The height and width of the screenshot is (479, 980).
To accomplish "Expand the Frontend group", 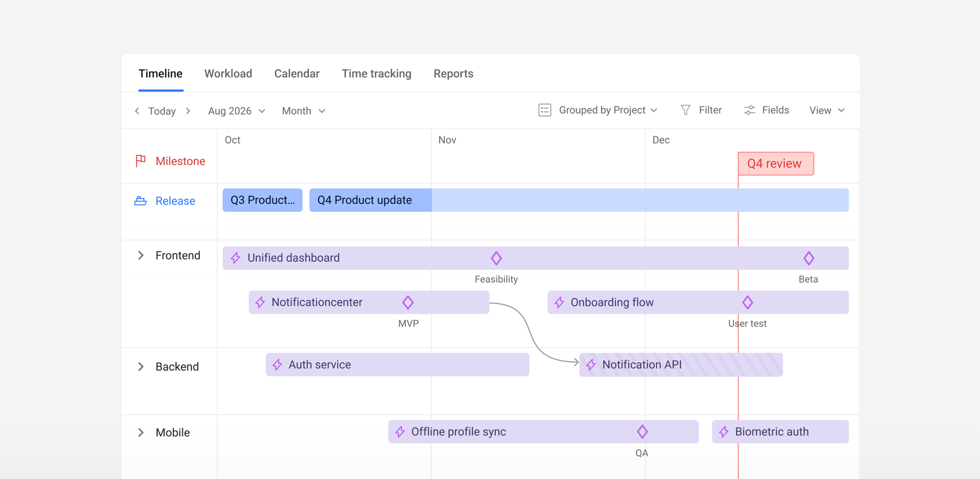I will (141, 255).
